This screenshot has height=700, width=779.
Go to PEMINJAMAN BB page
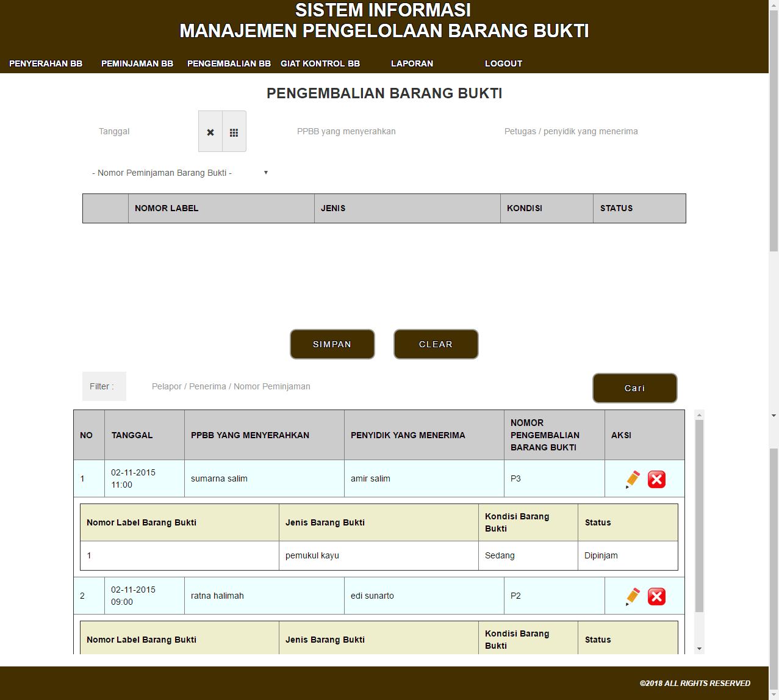pyautogui.click(x=137, y=63)
